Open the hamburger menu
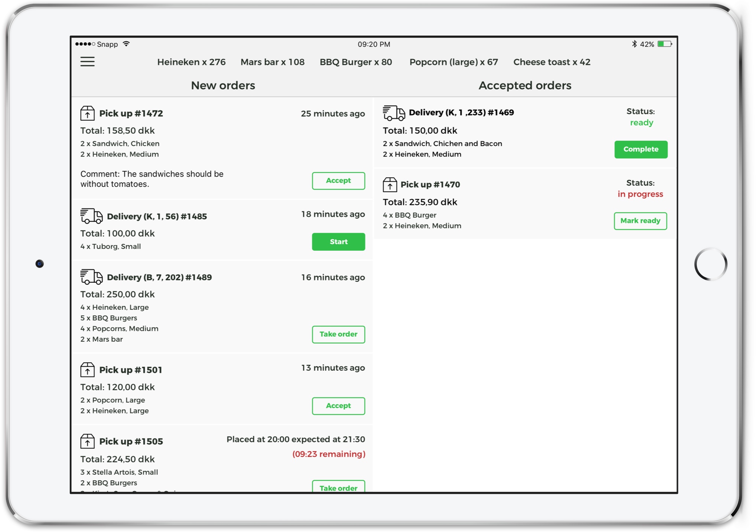 click(x=88, y=62)
